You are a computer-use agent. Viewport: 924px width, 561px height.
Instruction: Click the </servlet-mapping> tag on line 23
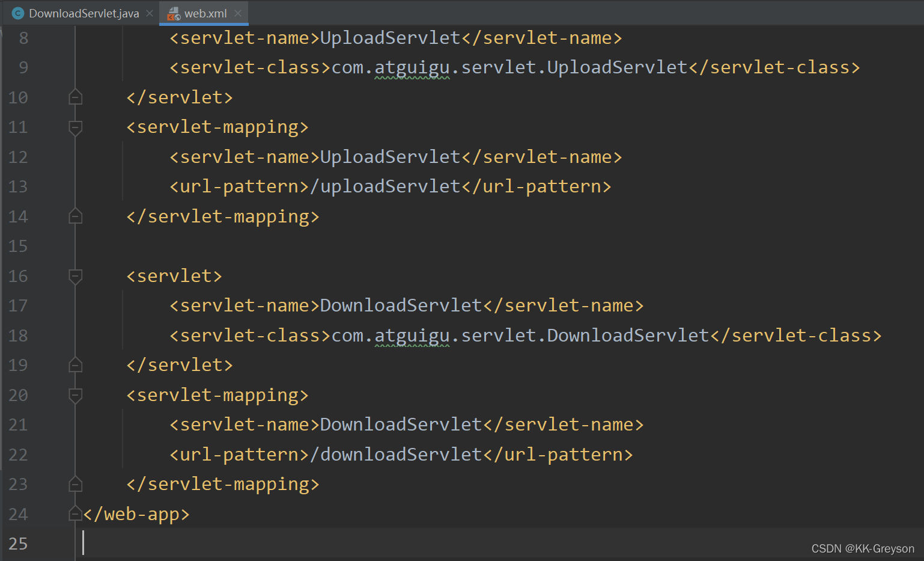[x=223, y=484]
